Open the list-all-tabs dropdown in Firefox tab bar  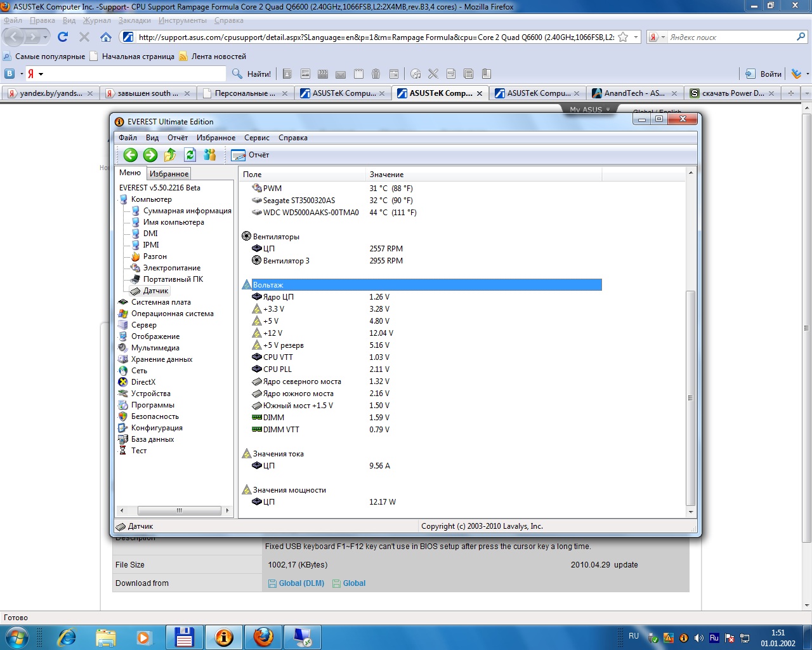coord(807,93)
